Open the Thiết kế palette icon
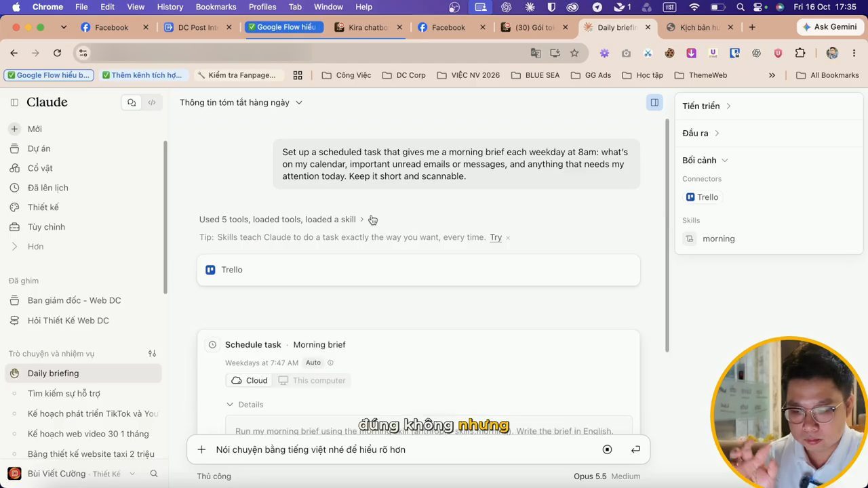Image resolution: width=868 pixels, height=488 pixels. [14, 207]
